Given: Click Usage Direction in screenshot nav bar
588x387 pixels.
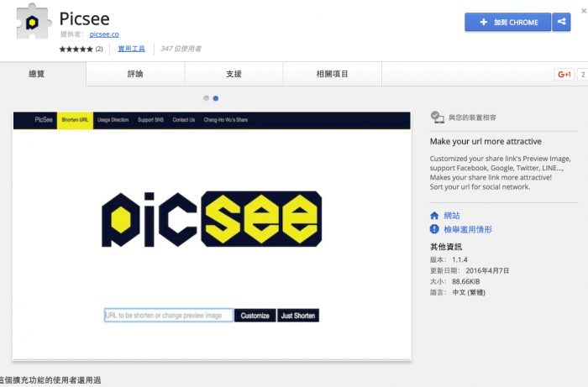Looking at the screenshot, I should tap(113, 120).
